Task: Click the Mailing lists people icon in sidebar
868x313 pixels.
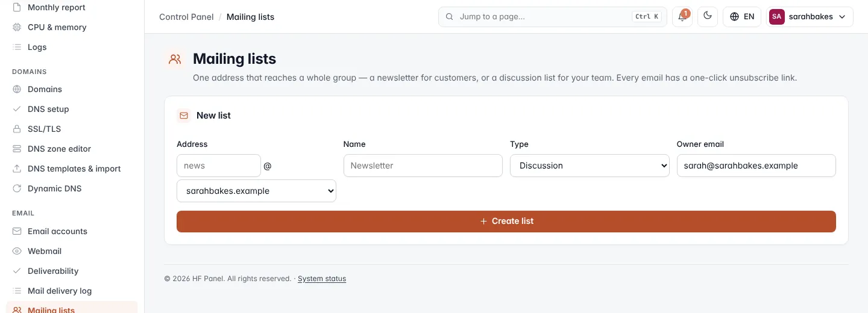Action: (17, 310)
